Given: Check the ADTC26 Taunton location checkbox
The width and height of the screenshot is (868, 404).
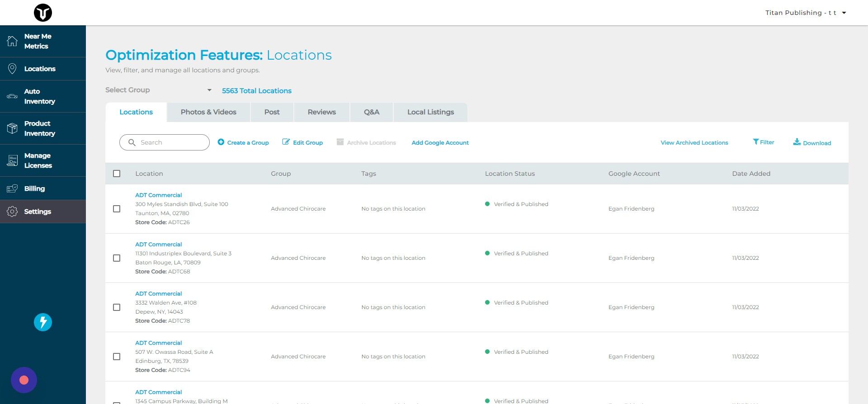Looking at the screenshot, I should (x=117, y=209).
